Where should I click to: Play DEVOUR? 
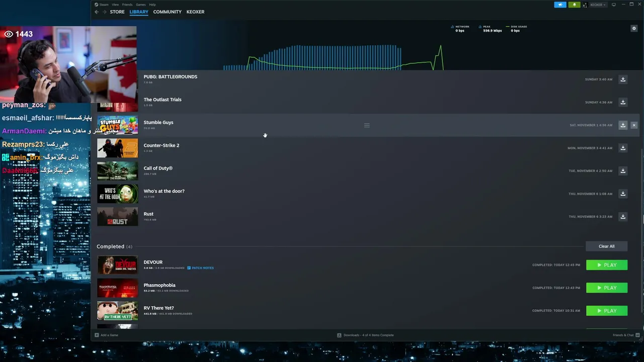coord(607,265)
